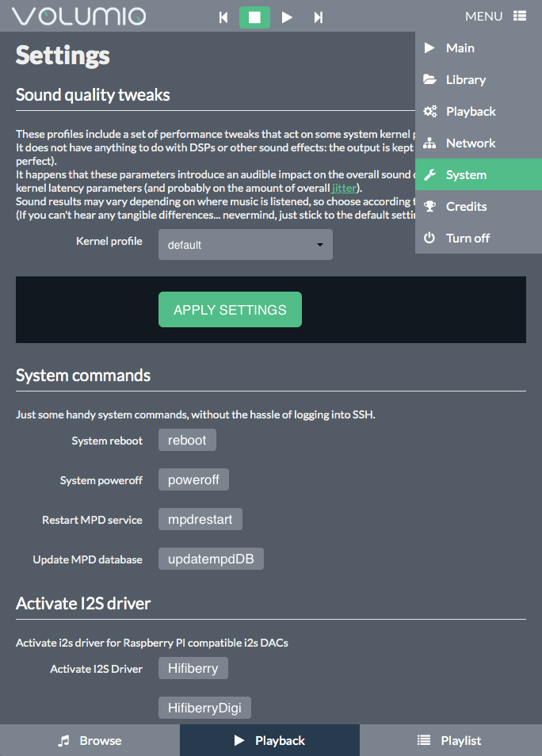Activate the Hifiberry I2S driver
Screen dimensions: 542x756
193,668
